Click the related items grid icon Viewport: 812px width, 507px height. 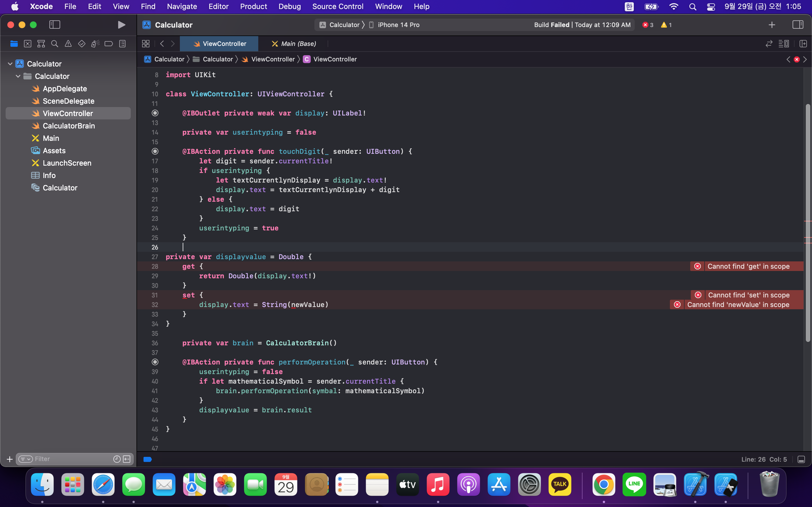[x=145, y=44]
